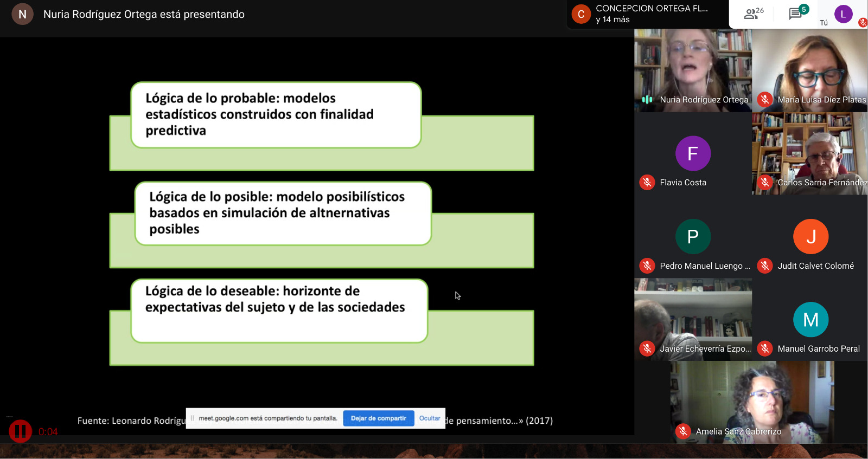The height and width of the screenshot is (459, 868).
Task: Select Manuel Garrobo Peral's avatar
Action: tap(810, 320)
